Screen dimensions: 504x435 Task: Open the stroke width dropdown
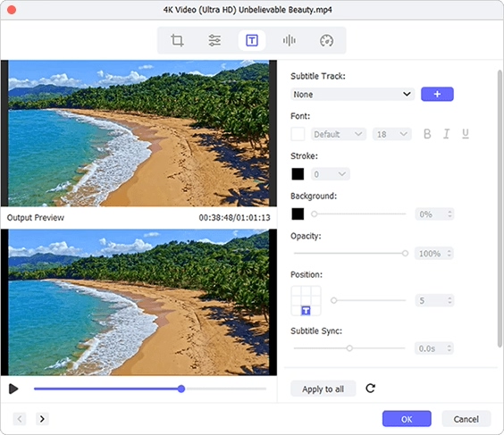coord(330,174)
